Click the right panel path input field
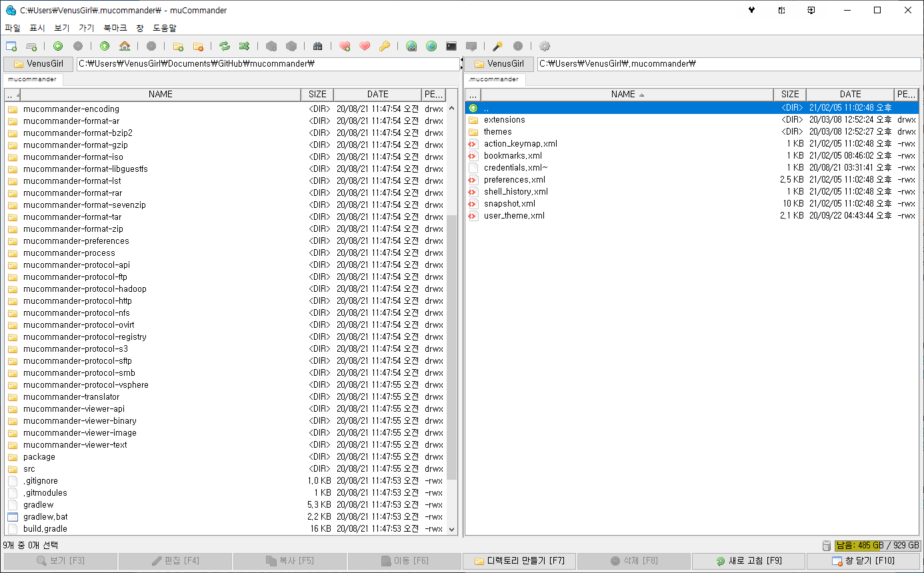 (729, 64)
